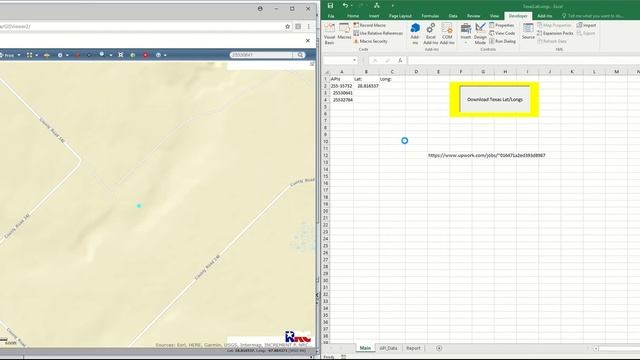Click the cyan well point on map
Image resolution: width=640 pixels, height=360 pixels.
[x=139, y=206]
